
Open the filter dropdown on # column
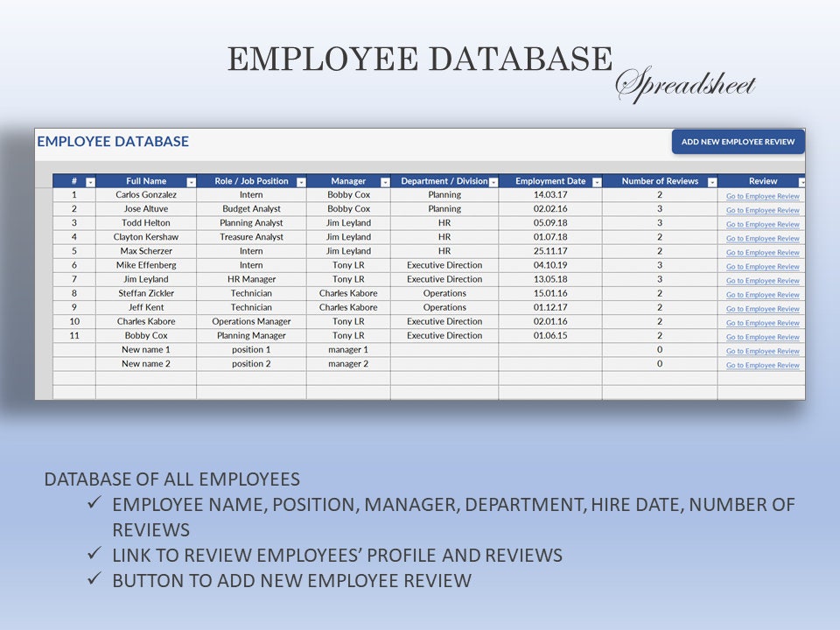click(x=90, y=183)
